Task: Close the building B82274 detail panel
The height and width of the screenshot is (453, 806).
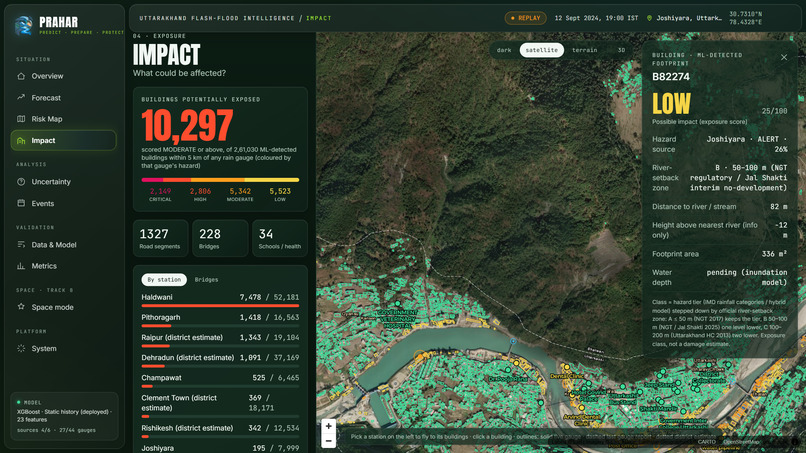Action: click(x=784, y=57)
